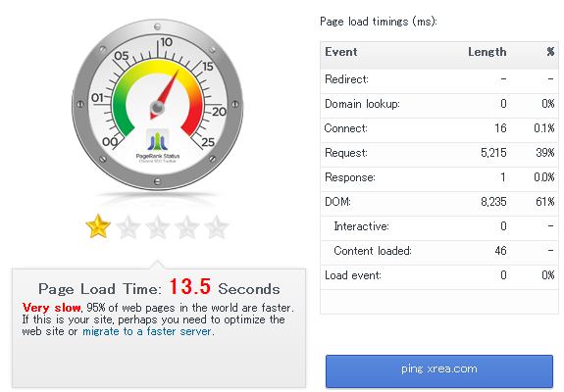Click the 13.5 page load time value

click(189, 287)
